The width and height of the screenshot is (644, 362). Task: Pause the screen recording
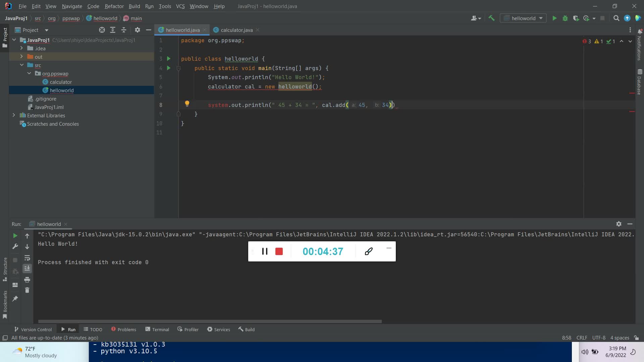(x=265, y=251)
